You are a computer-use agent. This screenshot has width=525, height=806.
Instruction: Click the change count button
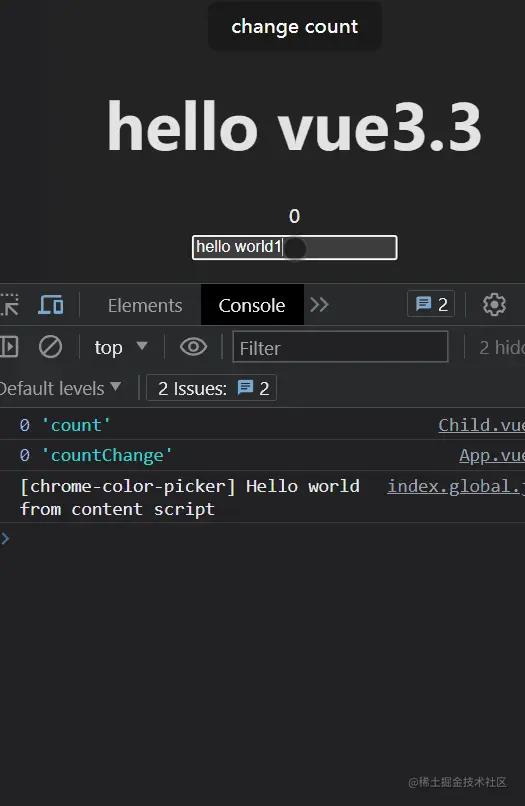(x=295, y=26)
